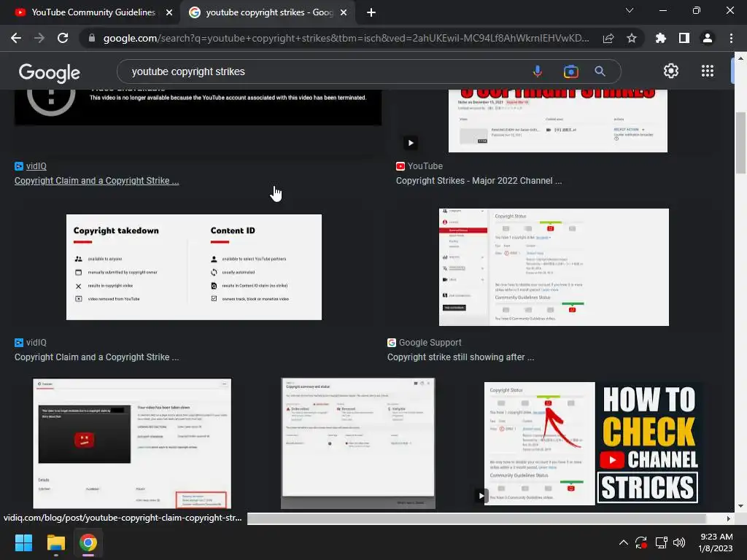This screenshot has height=560, width=747.
Task: Click scrollbar down arrow
Action: point(740,506)
